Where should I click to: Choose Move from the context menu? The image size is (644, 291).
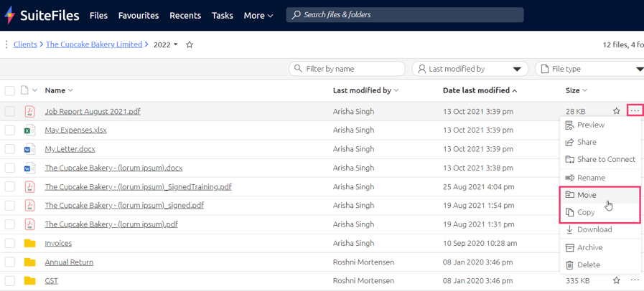[587, 195]
